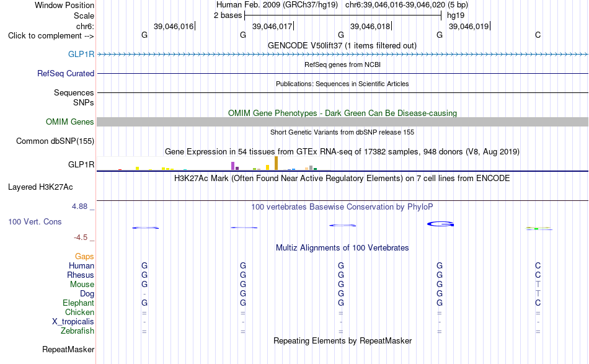Click the GTEx Gene Expression track title
This screenshot has width=589, height=364.
(342, 152)
